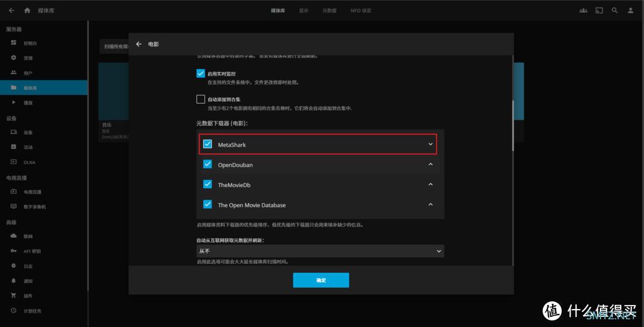The image size is (644, 327).
Task: Toggle The Open Movie Database checkbox
Action: tap(208, 204)
